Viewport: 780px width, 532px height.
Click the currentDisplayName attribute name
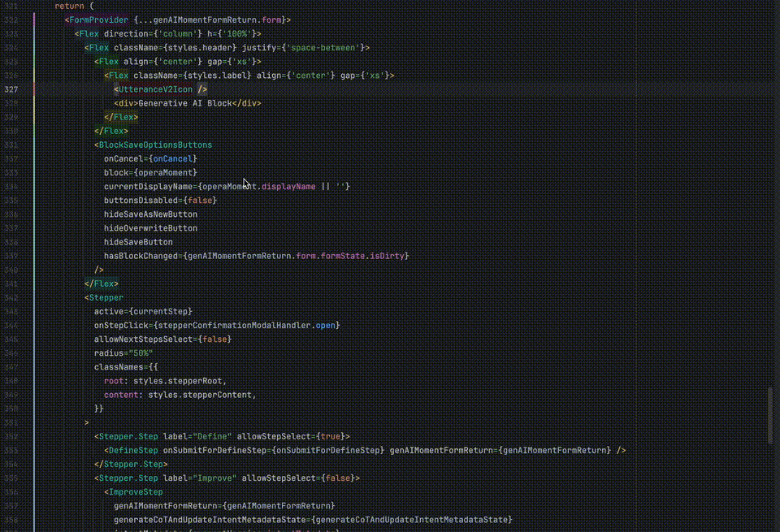148,187
